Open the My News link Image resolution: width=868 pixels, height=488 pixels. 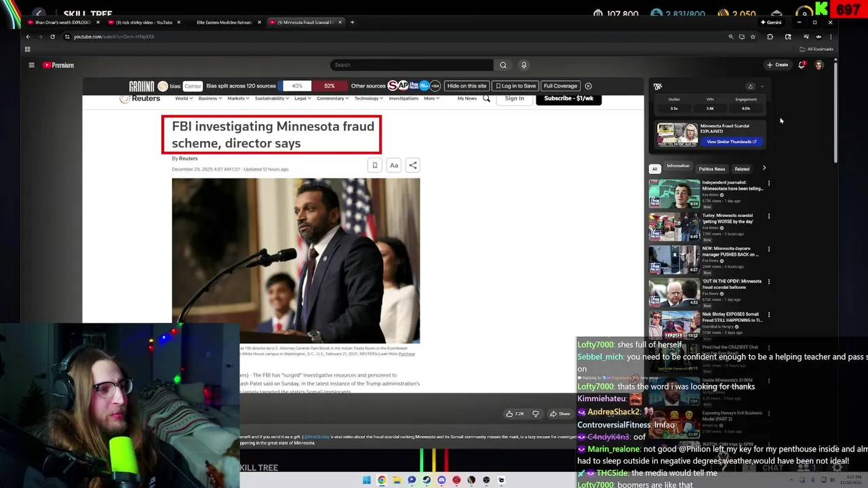[467, 98]
